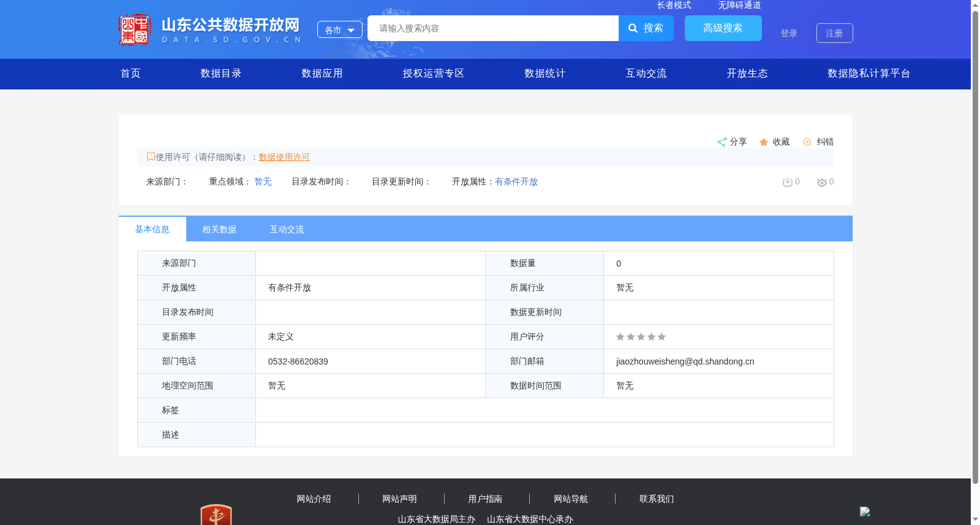Click the bookmark icon before 使用许可
The image size is (980, 525).
(151, 156)
